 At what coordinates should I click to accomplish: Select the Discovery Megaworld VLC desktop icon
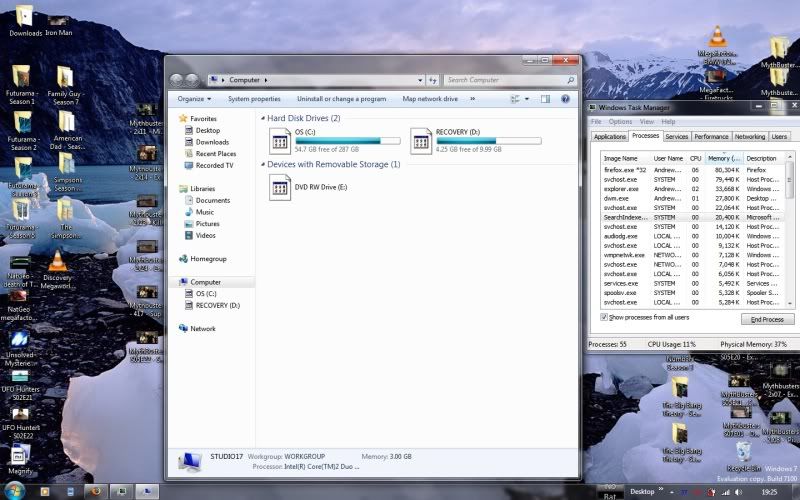pyautogui.click(x=58, y=270)
